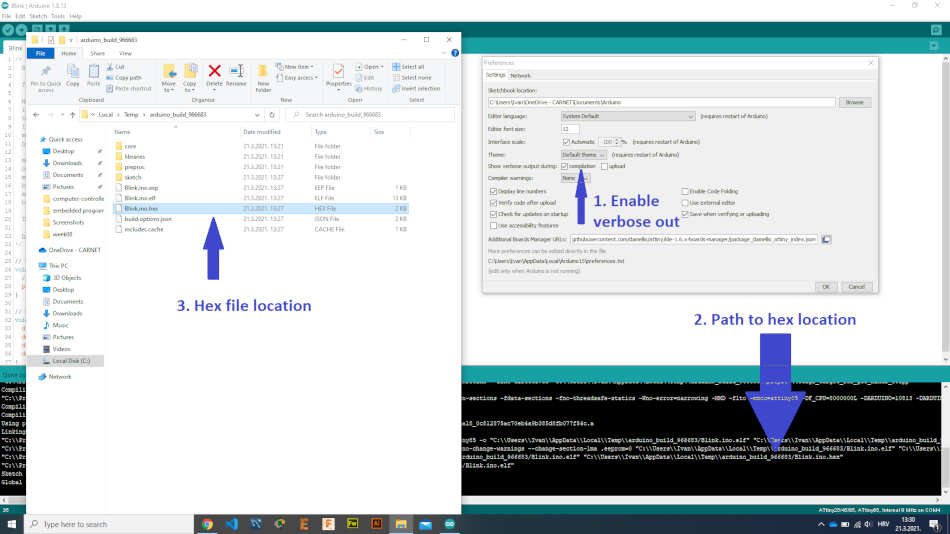Viewport: 950px width, 534px height.
Task: Click the Explorer search box
Action: [x=370, y=115]
